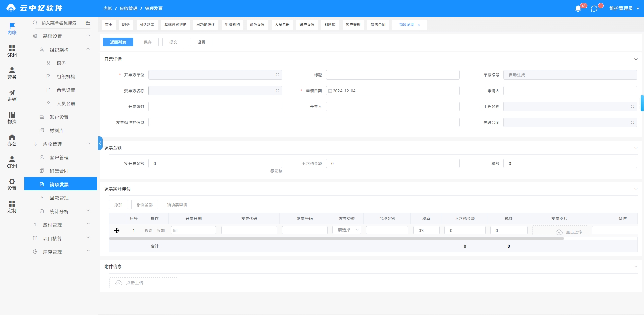Click the 附件信息 upload cloud icon
Screen dimensions: 644x315
coord(119,283)
